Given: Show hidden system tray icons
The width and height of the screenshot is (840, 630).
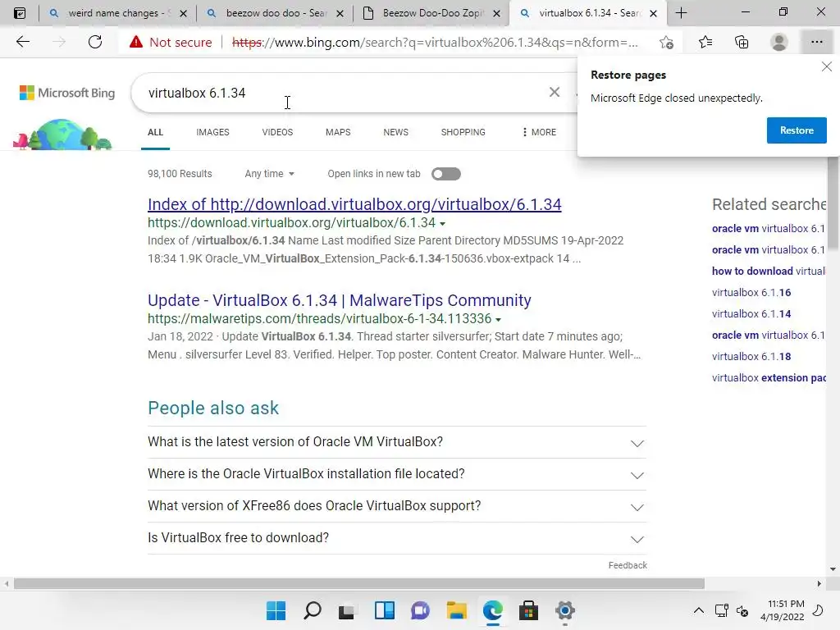Looking at the screenshot, I should click(699, 610).
